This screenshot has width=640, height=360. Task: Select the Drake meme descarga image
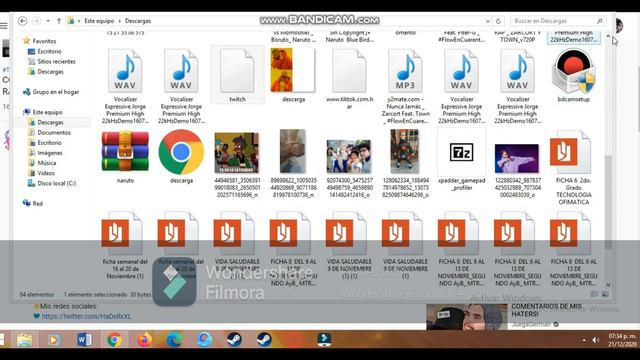tap(293, 70)
